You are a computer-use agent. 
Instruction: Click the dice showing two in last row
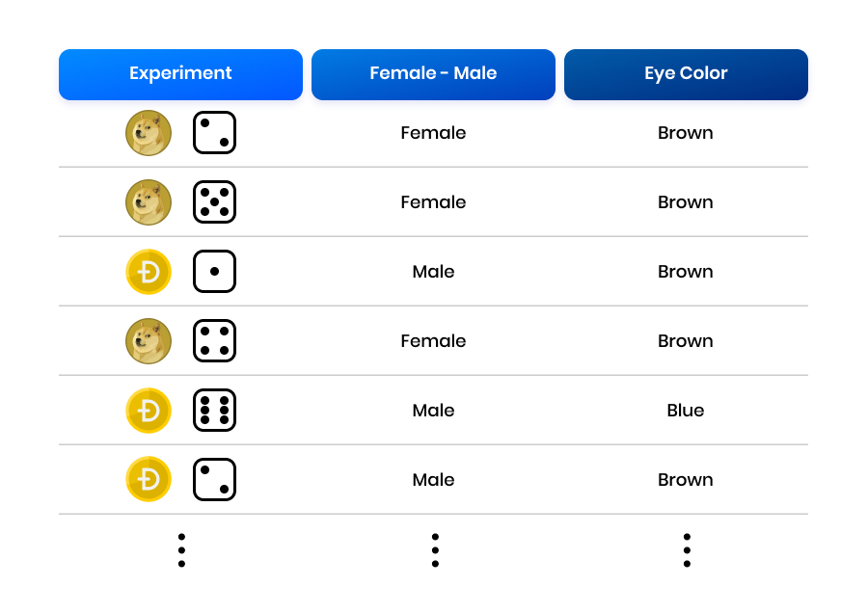coord(214,480)
